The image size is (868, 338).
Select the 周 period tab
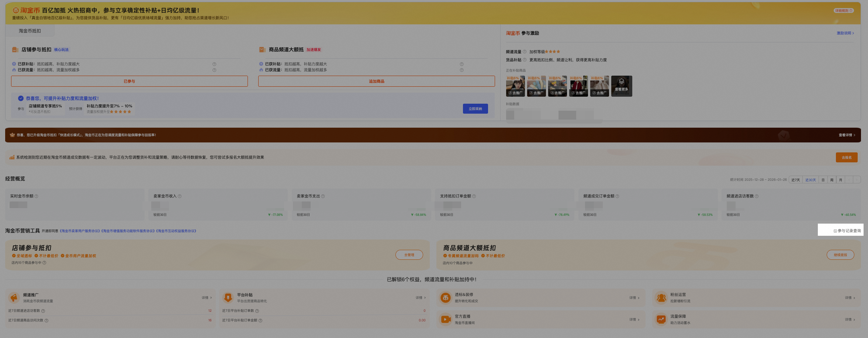click(x=832, y=180)
